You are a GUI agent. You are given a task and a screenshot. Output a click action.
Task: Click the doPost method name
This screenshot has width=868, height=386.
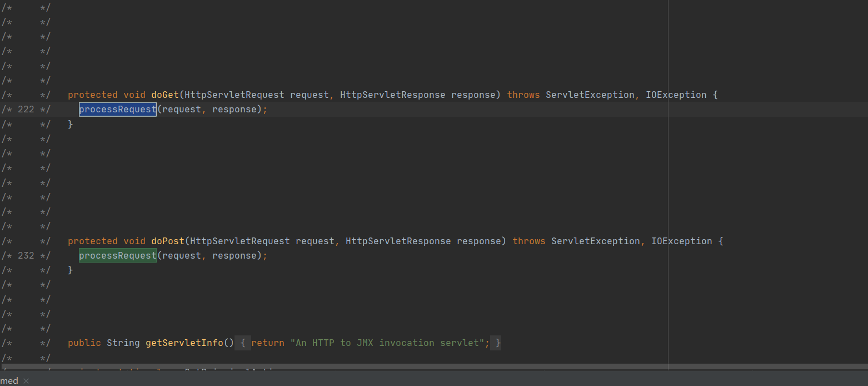tap(168, 241)
